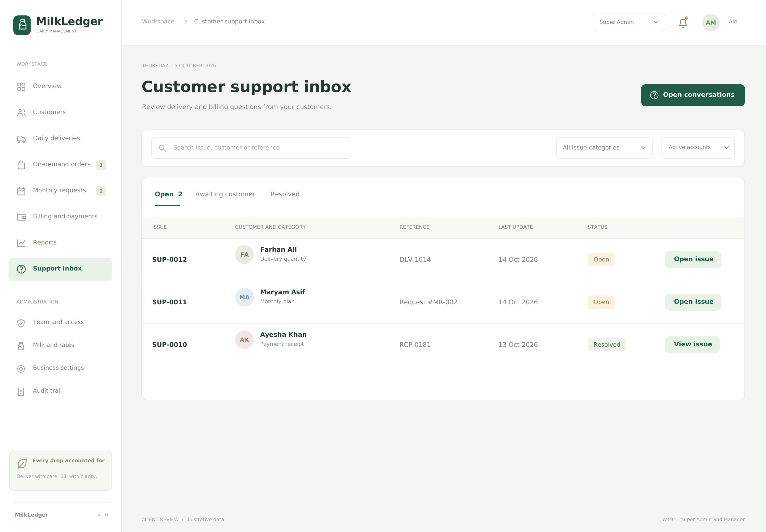Click the search magnifier icon
The image size is (766, 532).
[163, 148]
